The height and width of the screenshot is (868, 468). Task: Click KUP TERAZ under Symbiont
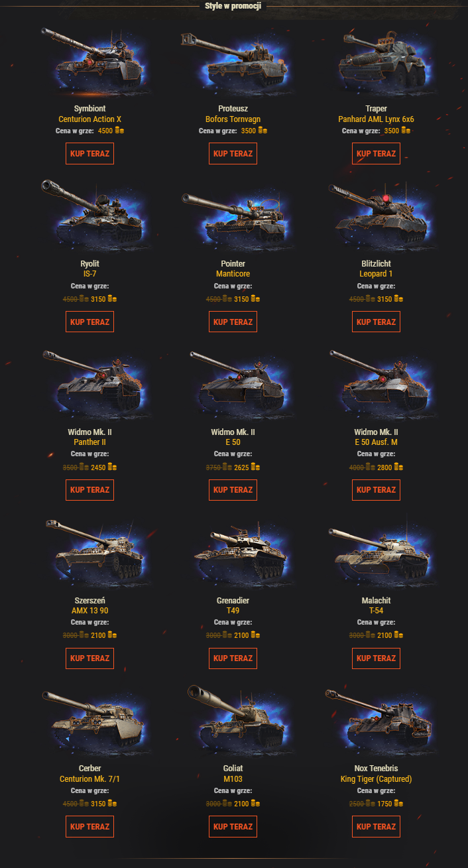(x=90, y=153)
